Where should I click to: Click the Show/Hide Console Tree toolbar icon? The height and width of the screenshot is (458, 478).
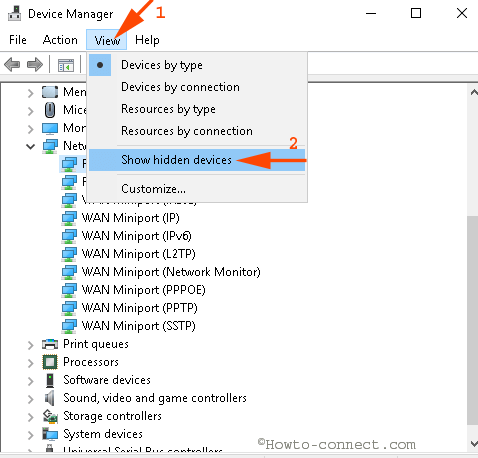pyautogui.click(x=66, y=65)
